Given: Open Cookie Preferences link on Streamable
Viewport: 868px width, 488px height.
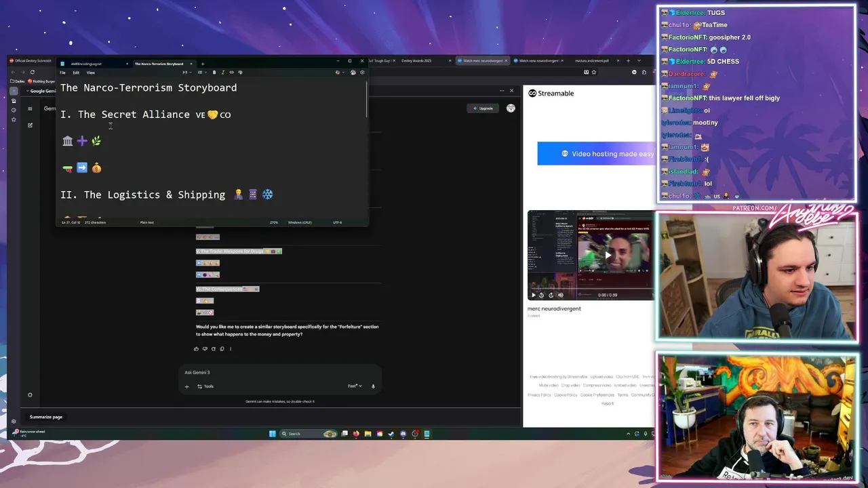Looking at the screenshot, I should (597, 394).
